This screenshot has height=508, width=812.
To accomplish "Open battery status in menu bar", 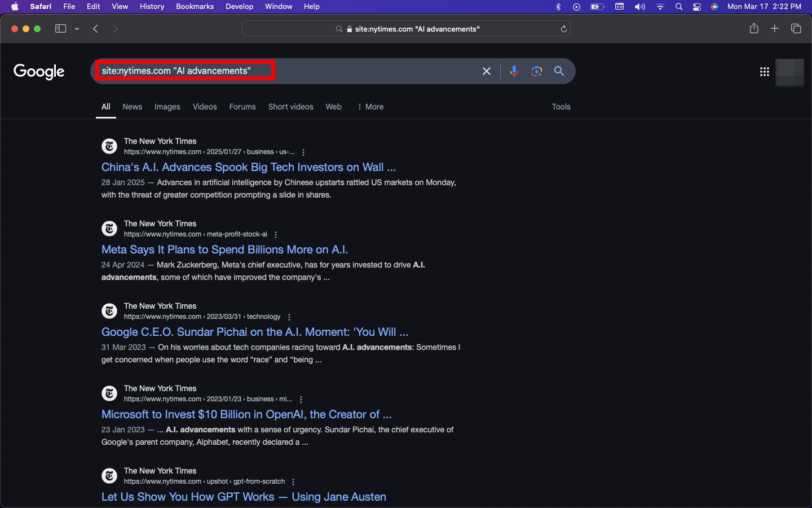I will pyautogui.click(x=597, y=7).
